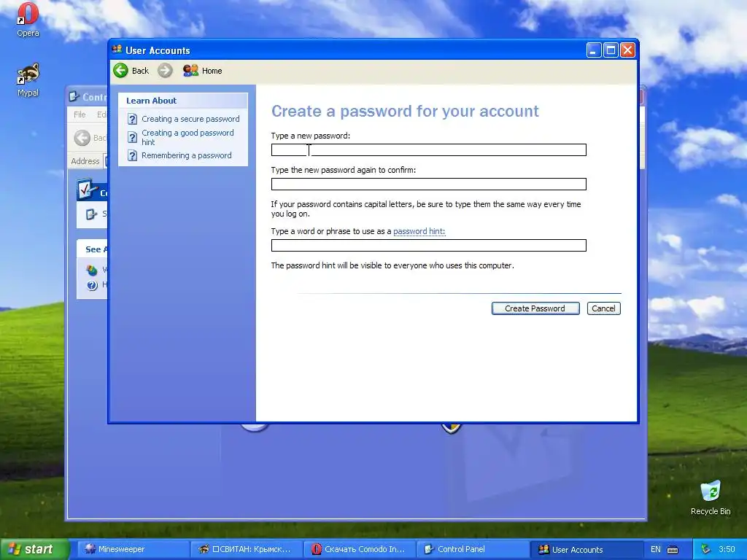This screenshot has width=747, height=560.
Task: Maximize the User Accounts window
Action: point(611,50)
